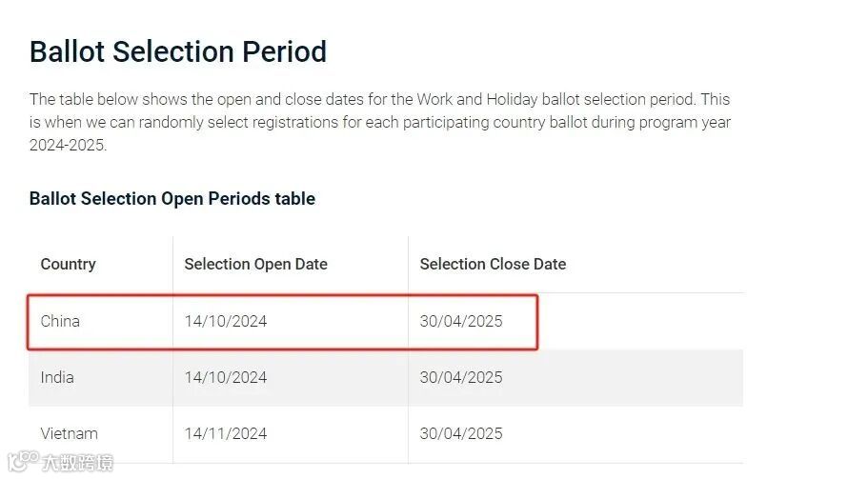Select the Selection Open Date column header
868x479 pixels.
point(255,265)
